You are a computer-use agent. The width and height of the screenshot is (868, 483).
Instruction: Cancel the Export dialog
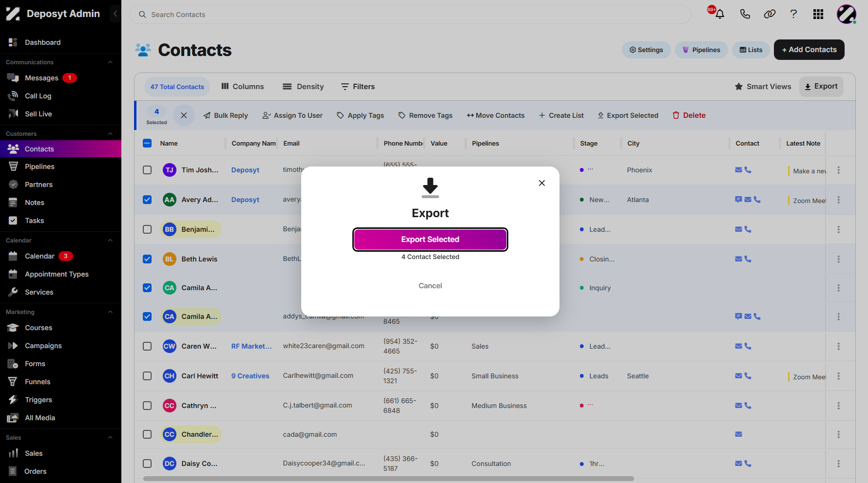click(x=430, y=286)
